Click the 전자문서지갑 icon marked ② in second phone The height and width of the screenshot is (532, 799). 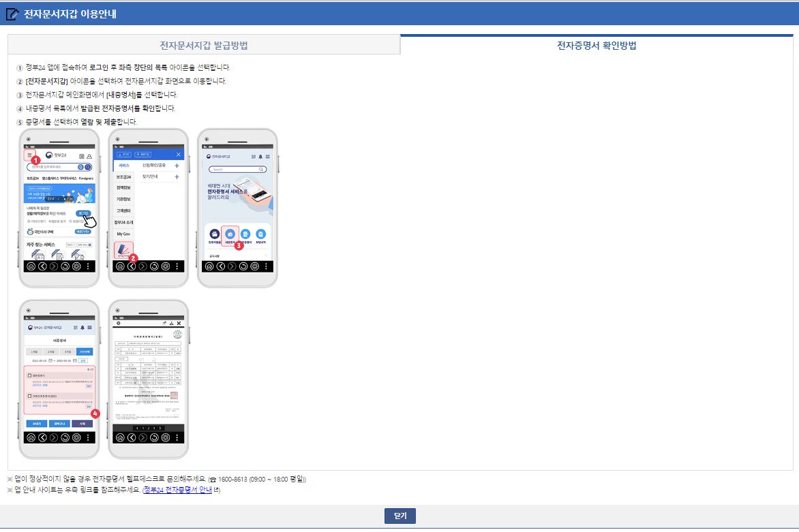click(125, 248)
